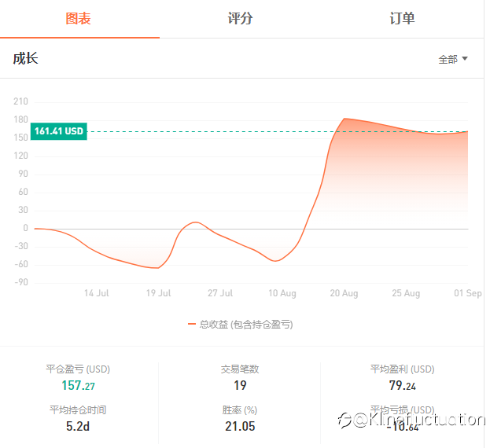Click the 平均盈利 value 79.24
The width and height of the screenshot is (490, 448).
click(x=402, y=386)
